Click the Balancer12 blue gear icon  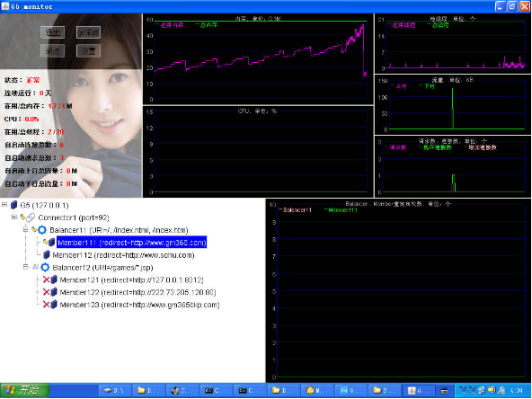pos(45,268)
